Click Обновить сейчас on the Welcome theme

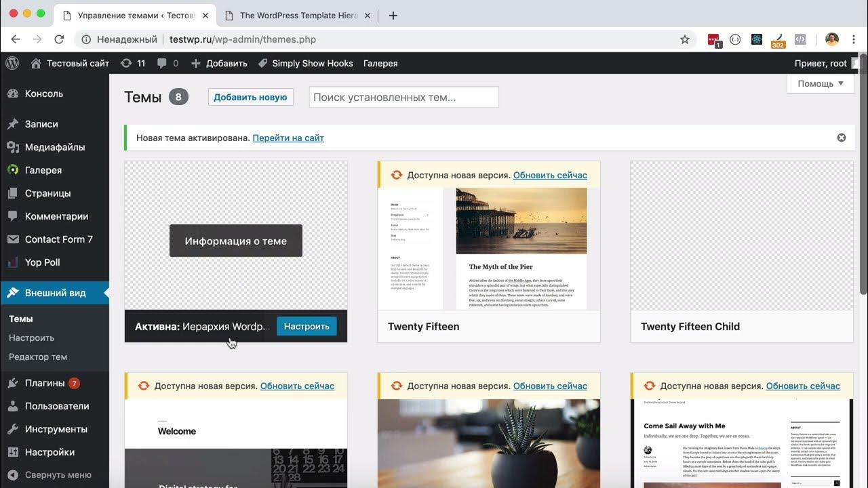(297, 386)
